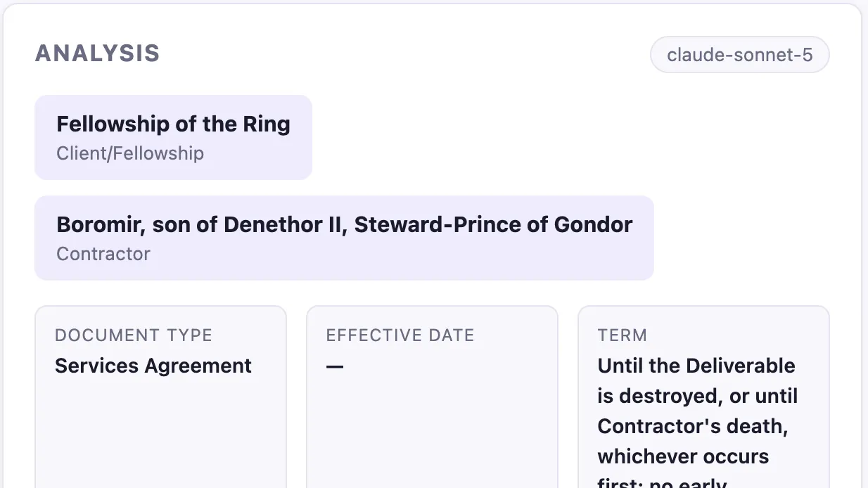
Task: Select the empty dash under Effective Date
Action: pos(335,366)
